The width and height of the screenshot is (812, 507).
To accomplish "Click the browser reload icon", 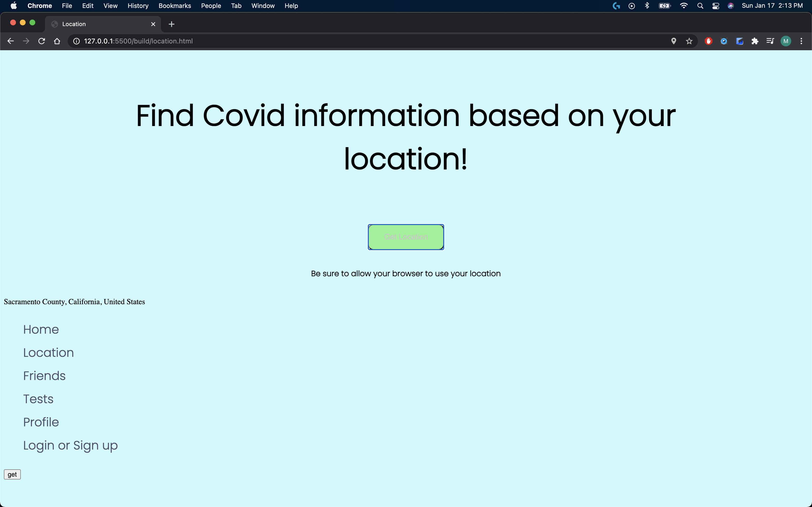I will (x=42, y=41).
